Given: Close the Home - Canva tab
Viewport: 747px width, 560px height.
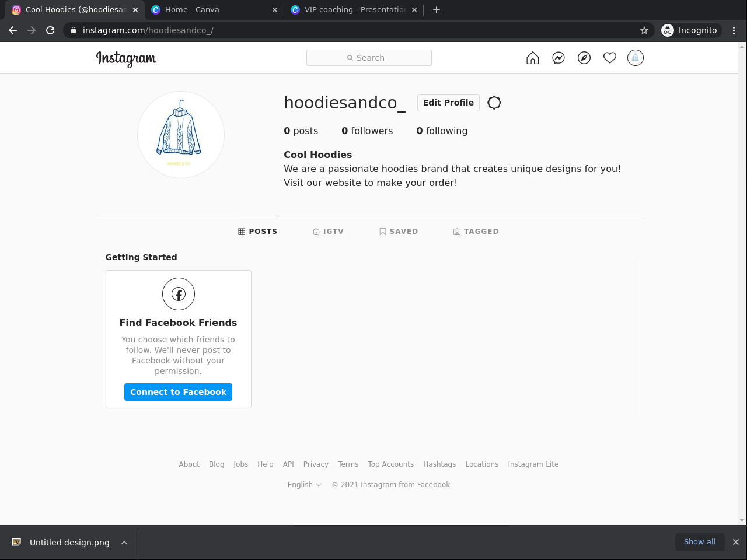Looking at the screenshot, I should tap(275, 10).
